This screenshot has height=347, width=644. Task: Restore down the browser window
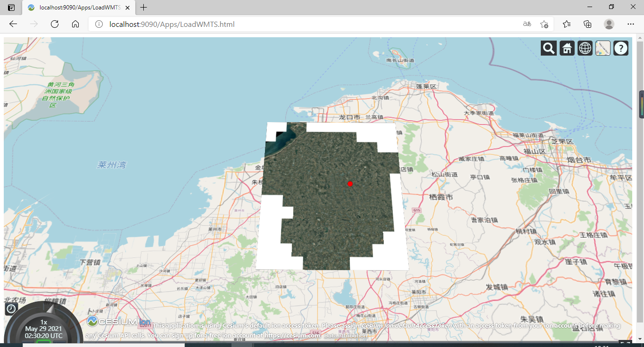point(611,7)
